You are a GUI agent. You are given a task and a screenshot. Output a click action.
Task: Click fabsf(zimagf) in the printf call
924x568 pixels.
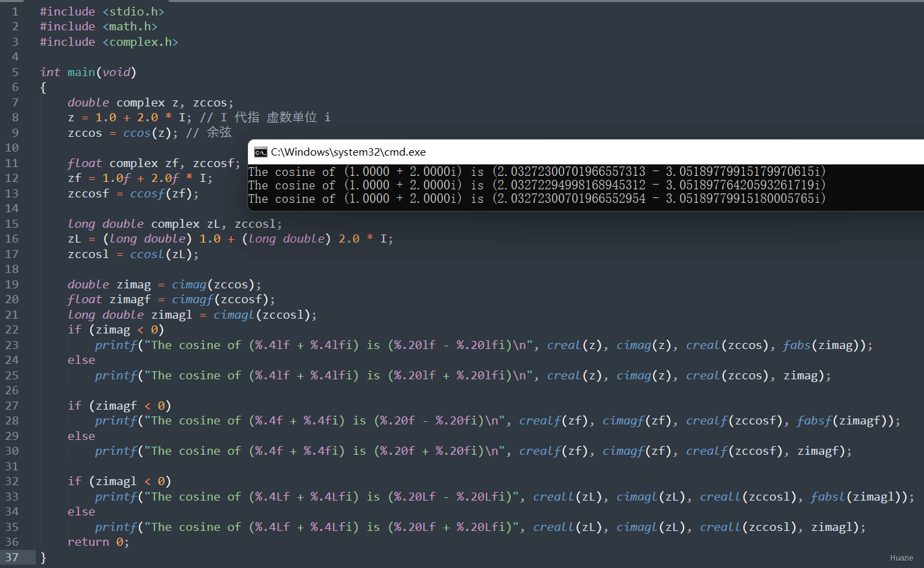coord(845,420)
